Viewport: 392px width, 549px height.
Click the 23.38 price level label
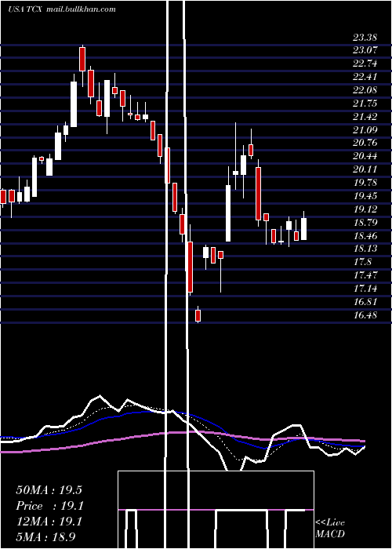coord(365,37)
